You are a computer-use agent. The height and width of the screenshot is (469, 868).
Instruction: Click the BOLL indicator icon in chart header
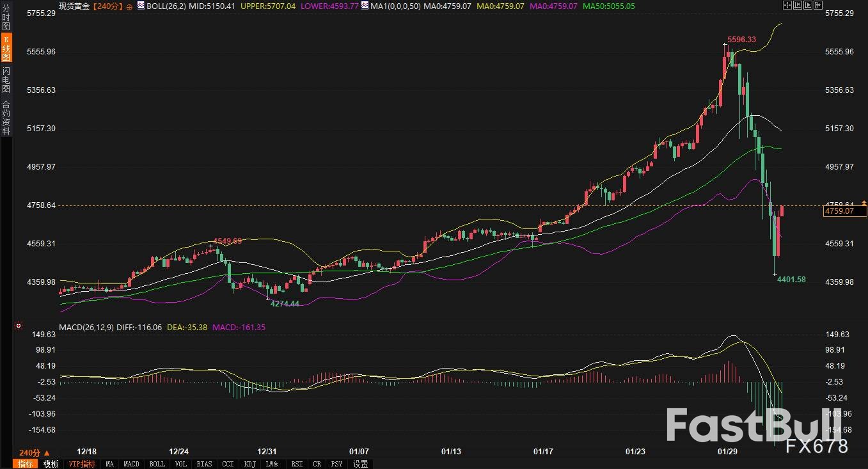142,6
